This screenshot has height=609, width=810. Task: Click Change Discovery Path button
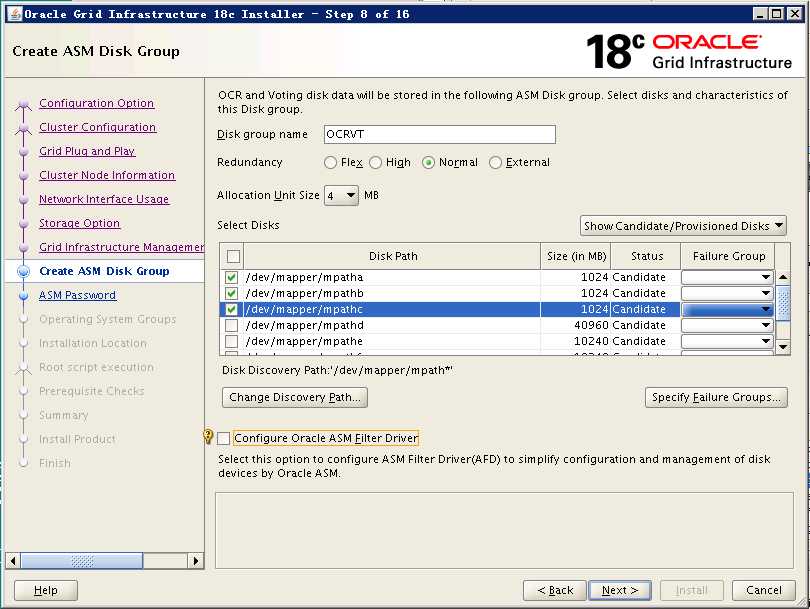(294, 397)
